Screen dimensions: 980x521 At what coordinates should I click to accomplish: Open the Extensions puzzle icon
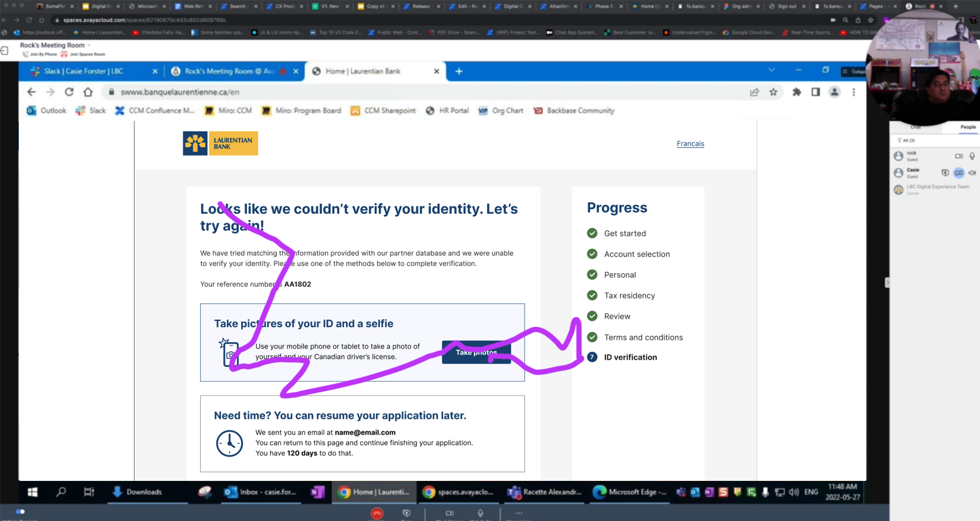pos(797,92)
